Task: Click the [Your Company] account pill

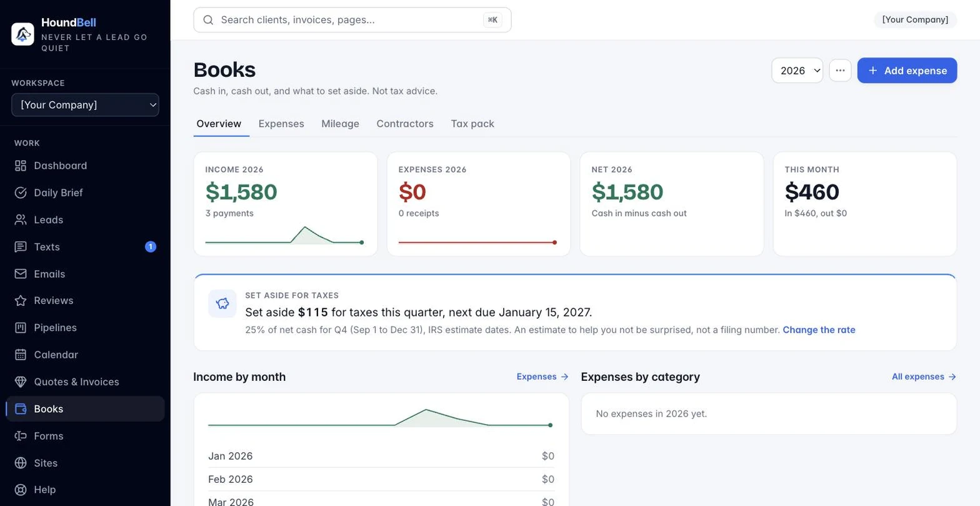Action: [915, 20]
